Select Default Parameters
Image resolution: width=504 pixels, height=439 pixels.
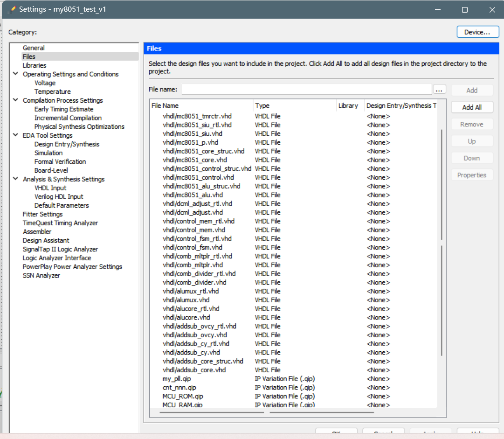click(62, 206)
